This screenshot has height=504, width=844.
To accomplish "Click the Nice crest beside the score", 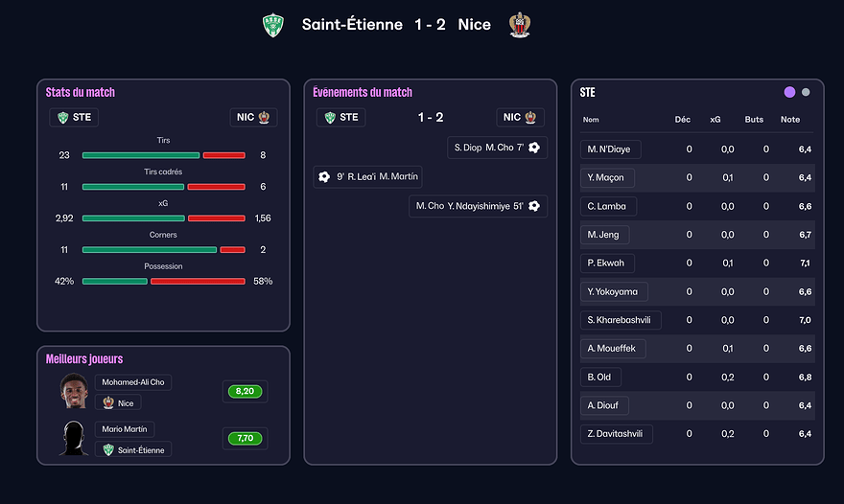I will point(519,26).
